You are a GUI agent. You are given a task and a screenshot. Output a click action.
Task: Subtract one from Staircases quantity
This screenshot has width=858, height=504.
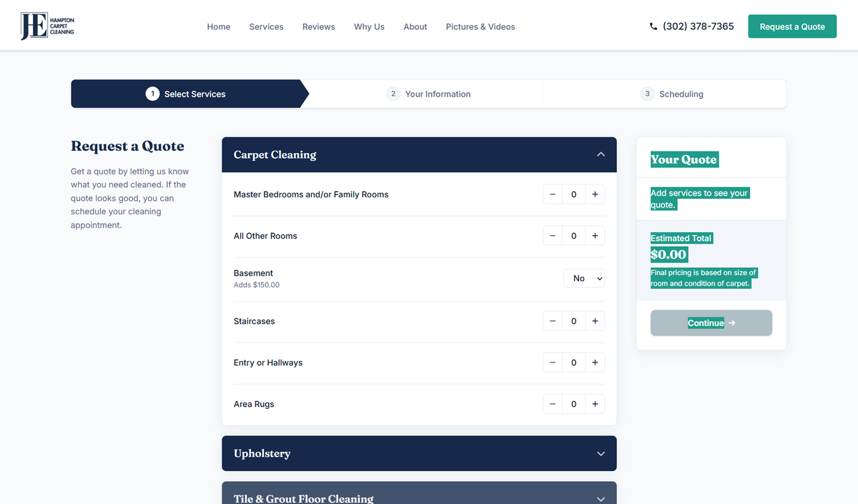coord(553,321)
